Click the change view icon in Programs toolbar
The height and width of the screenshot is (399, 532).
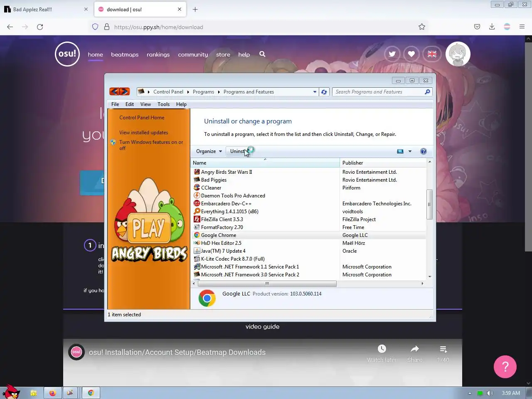click(x=400, y=151)
